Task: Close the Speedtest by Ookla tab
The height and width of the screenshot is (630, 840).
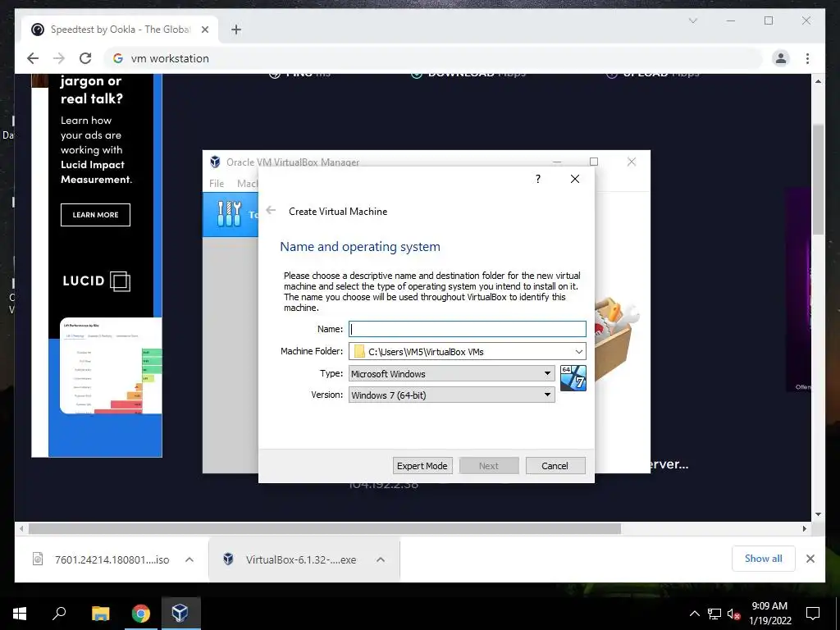Action: click(x=204, y=30)
